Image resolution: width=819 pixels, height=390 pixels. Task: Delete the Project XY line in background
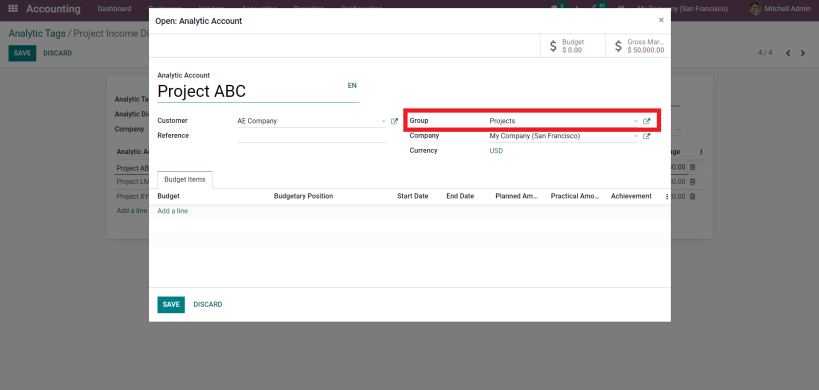[x=693, y=196]
